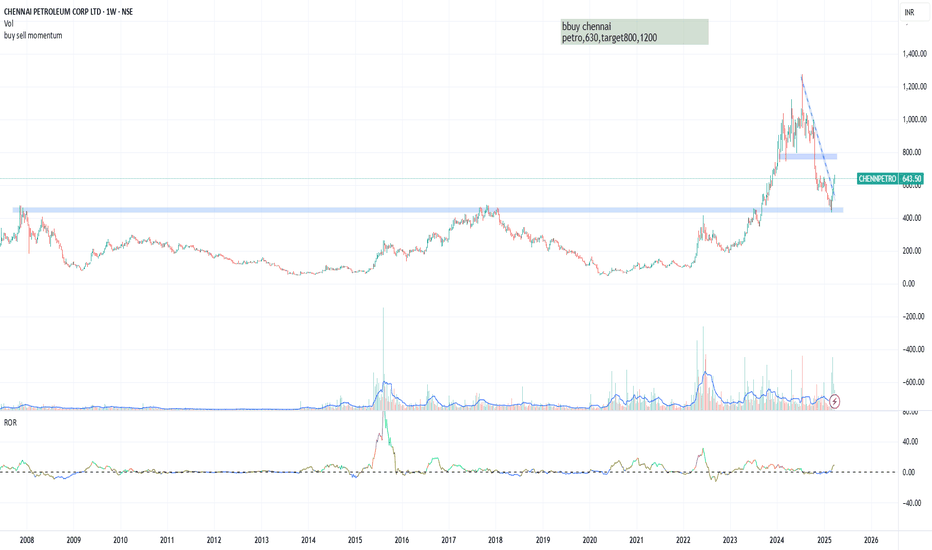Click the 2008 year label
The width and height of the screenshot is (932, 550).
point(27,540)
